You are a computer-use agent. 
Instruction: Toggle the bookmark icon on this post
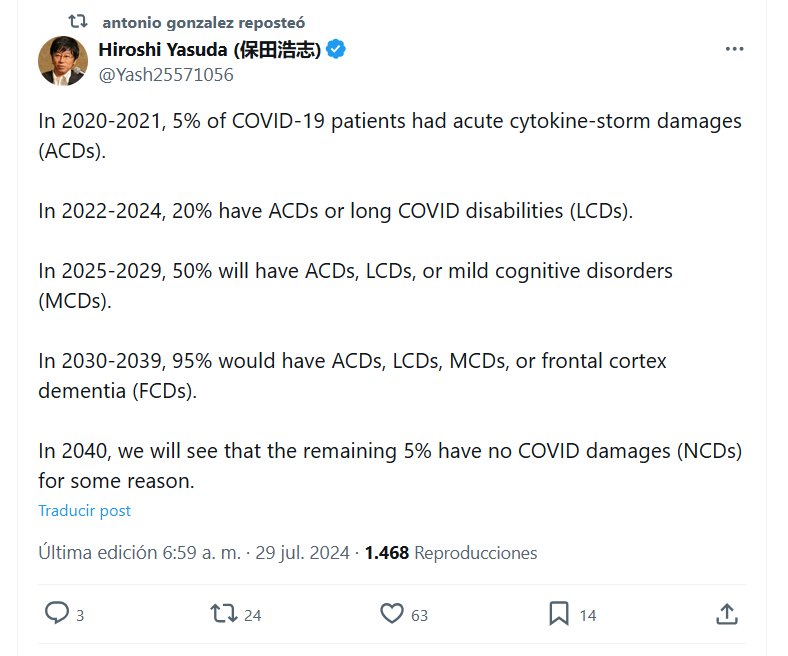pyautogui.click(x=560, y=613)
